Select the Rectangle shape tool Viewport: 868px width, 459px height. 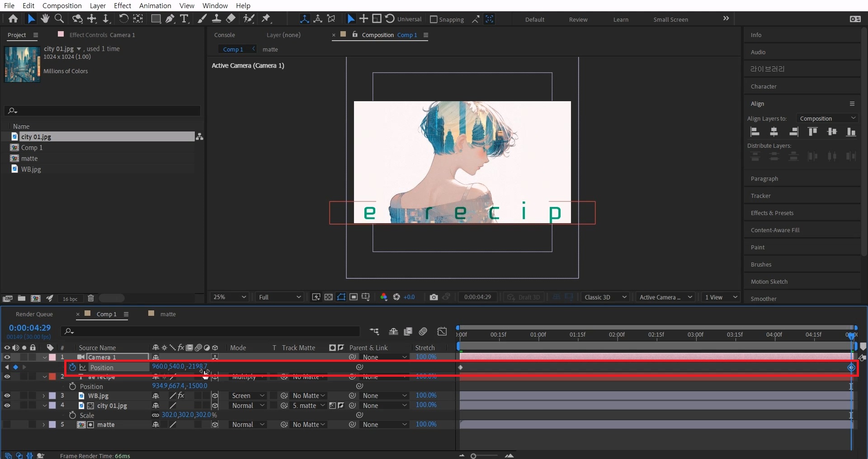coord(156,19)
